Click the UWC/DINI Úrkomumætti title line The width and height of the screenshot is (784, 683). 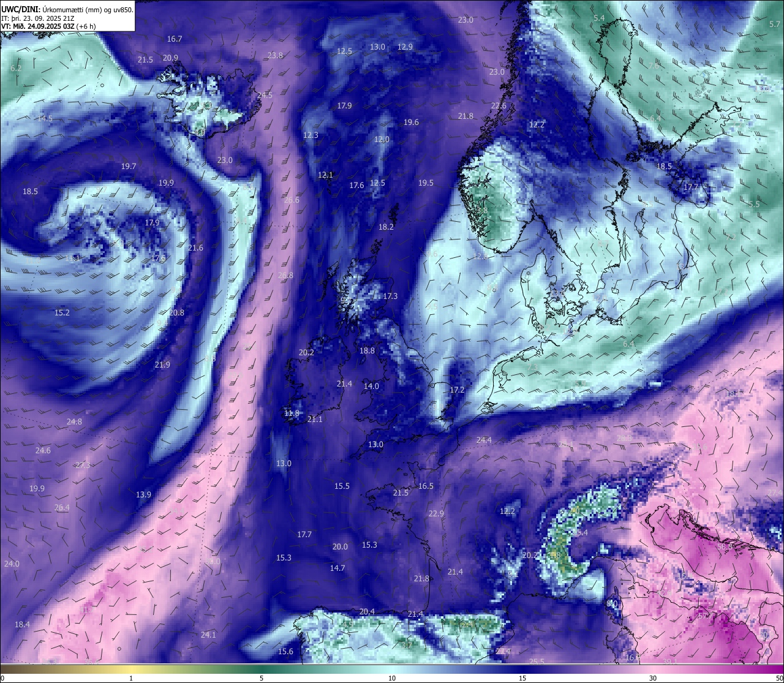pyautogui.click(x=67, y=9)
